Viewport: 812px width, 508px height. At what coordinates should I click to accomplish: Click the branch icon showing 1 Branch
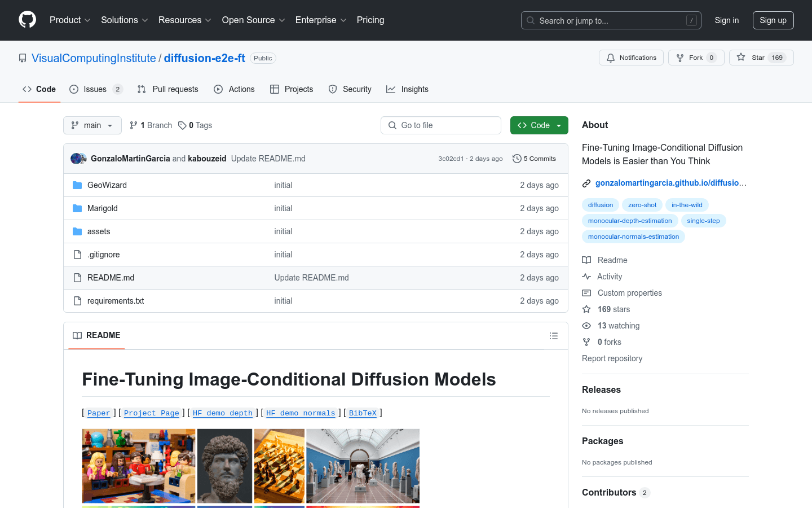[x=134, y=125]
